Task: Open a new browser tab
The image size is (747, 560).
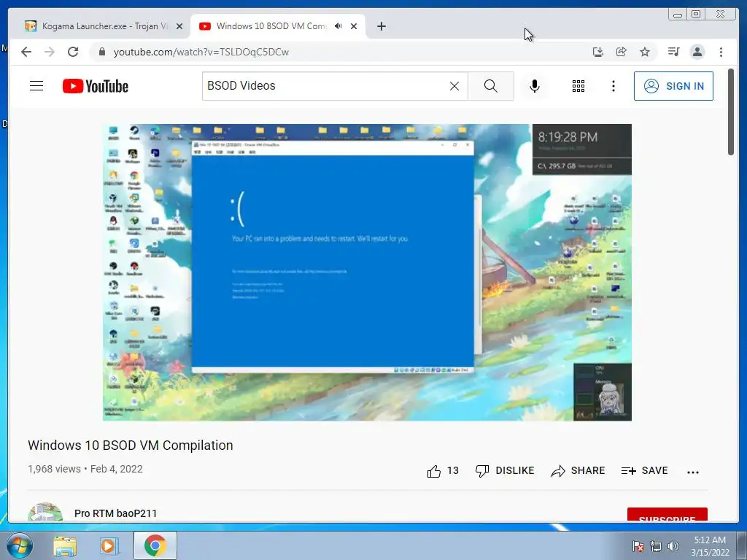Action: (381, 26)
